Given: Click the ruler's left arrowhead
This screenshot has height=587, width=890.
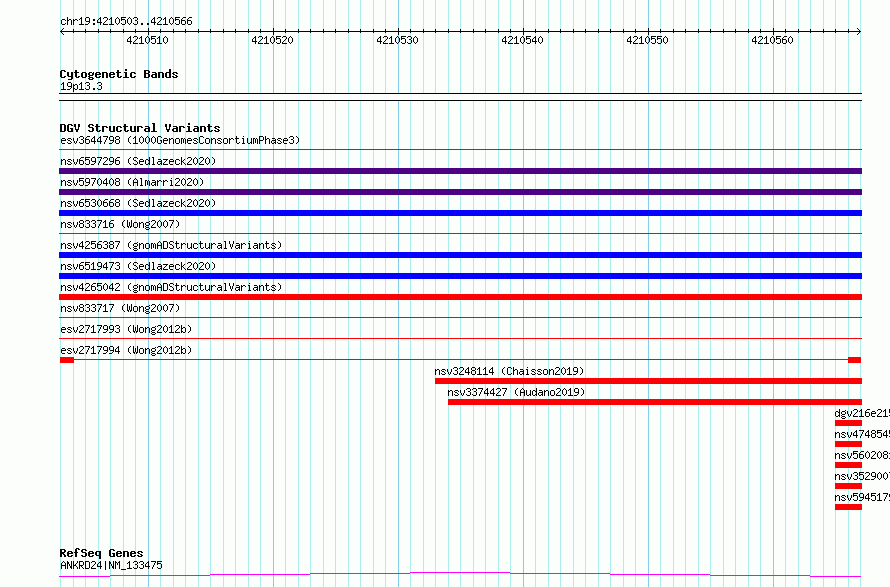Looking at the screenshot, I should point(63,31).
